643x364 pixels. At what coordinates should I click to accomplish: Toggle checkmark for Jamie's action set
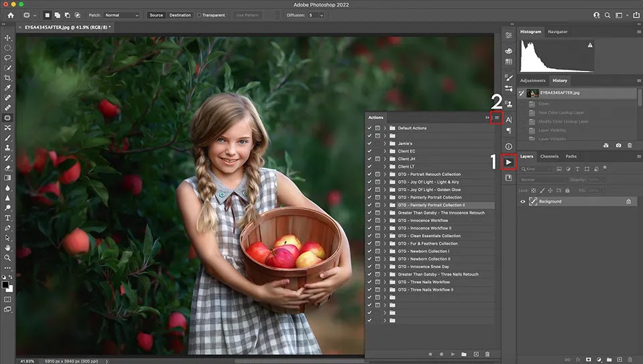370,143
